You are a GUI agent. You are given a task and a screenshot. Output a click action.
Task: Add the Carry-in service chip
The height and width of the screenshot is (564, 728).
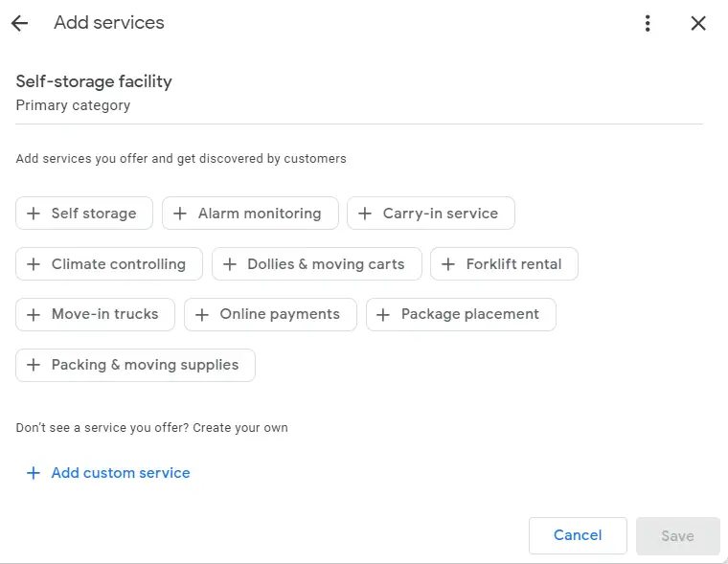[x=431, y=214]
